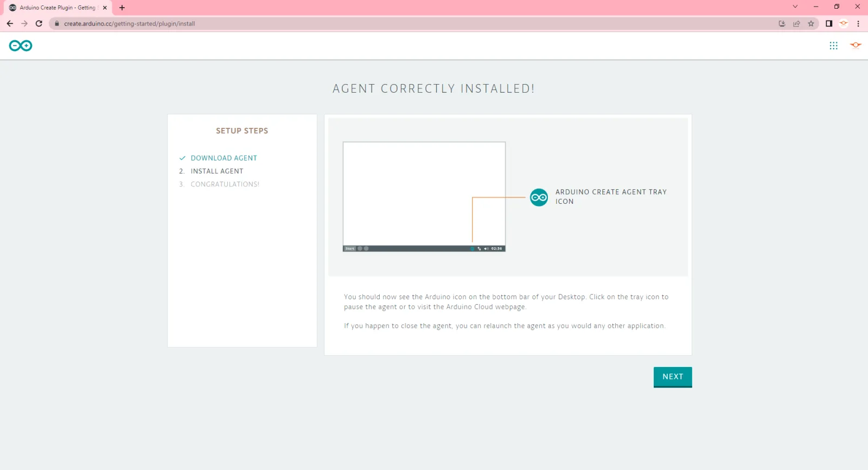
Task: Click the AGENT CORRECTLY INSTALLED! heading
Action: click(x=433, y=88)
